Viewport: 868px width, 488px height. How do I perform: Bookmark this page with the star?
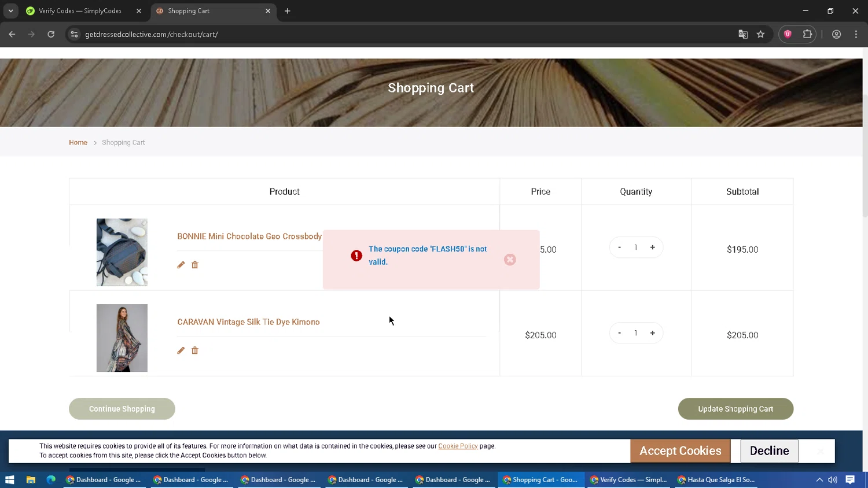pyautogui.click(x=760, y=35)
